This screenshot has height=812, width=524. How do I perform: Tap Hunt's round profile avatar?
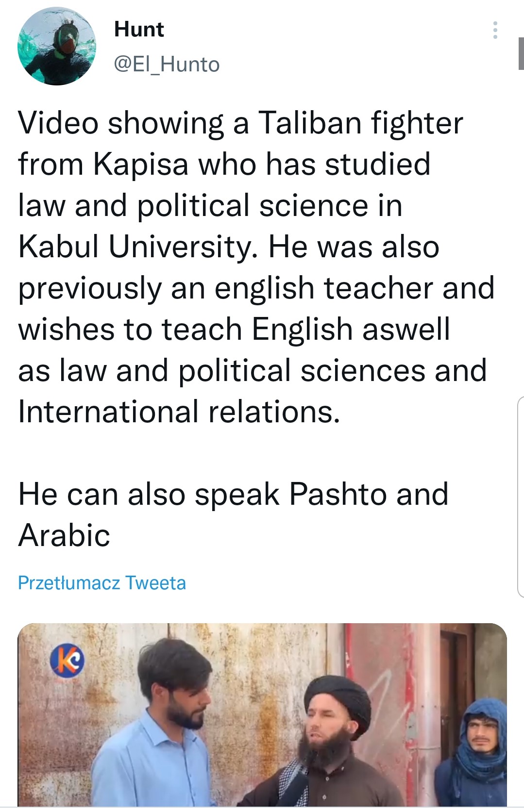[57, 47]
